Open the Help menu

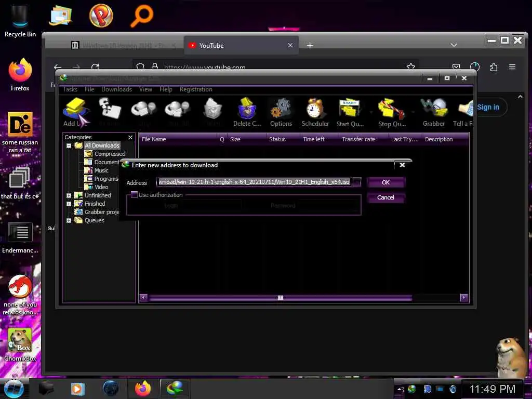[166, 89]
